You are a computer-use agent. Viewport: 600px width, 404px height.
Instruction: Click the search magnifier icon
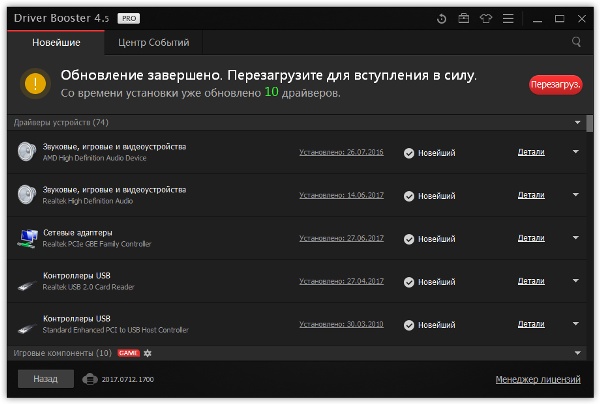click(576, 42)
